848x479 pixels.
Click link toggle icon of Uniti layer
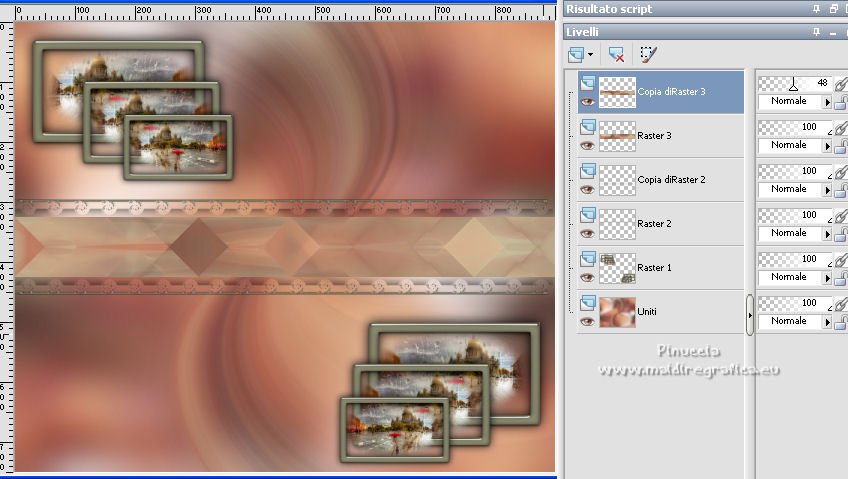coord(840,304)
